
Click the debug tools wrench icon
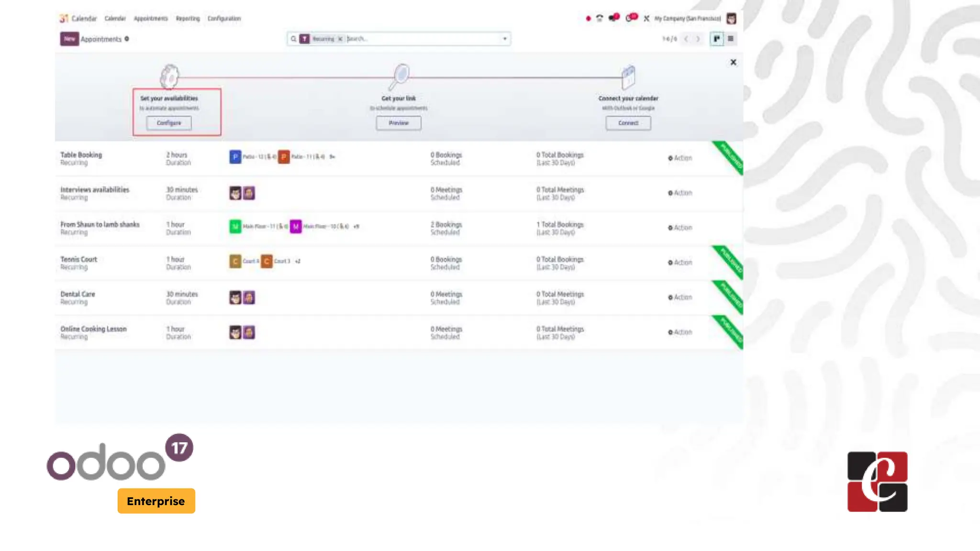coord(646,18)
